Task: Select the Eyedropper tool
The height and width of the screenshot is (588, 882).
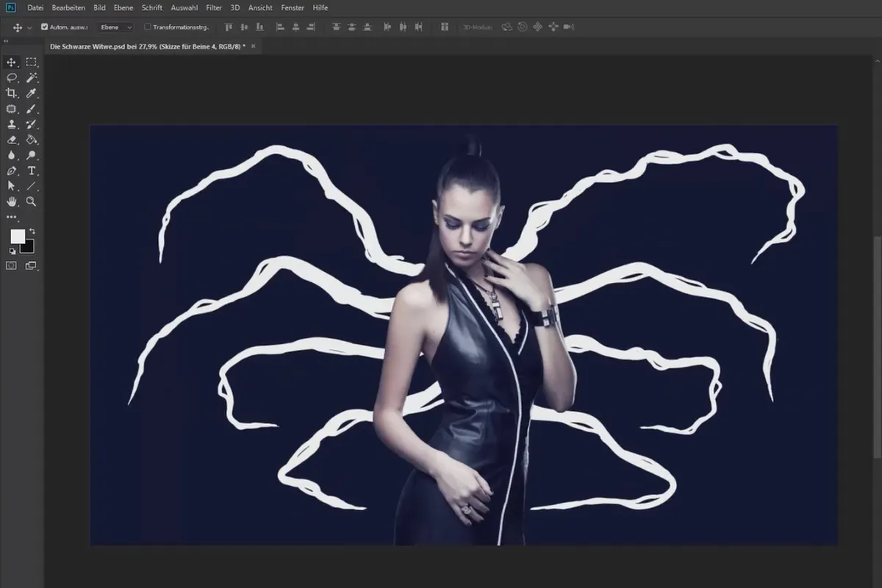Action: (x=32, y=93)
